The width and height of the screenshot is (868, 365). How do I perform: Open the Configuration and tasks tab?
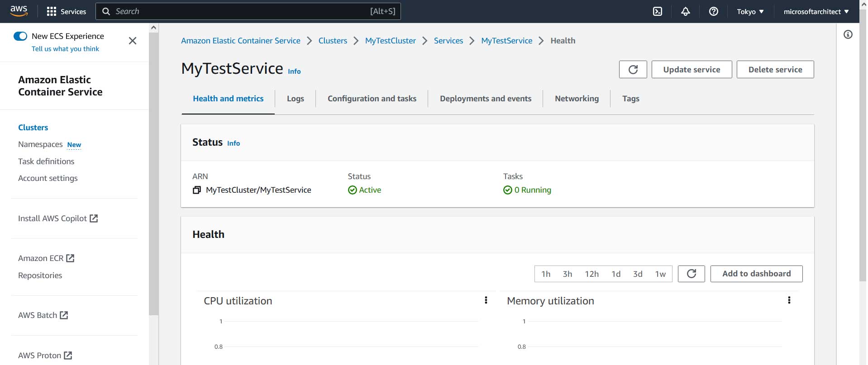coord(372,99)
